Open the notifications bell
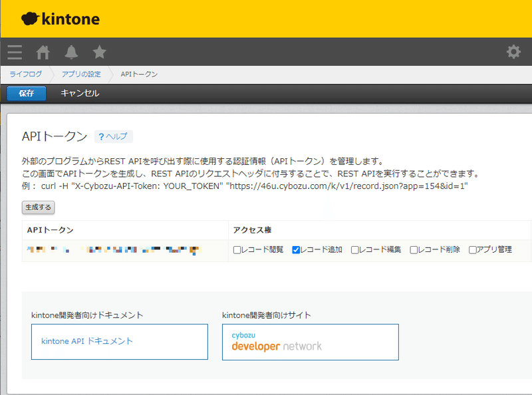Viewport: 532px width, 395px height. pyautogui.click(x=71, y=53)
